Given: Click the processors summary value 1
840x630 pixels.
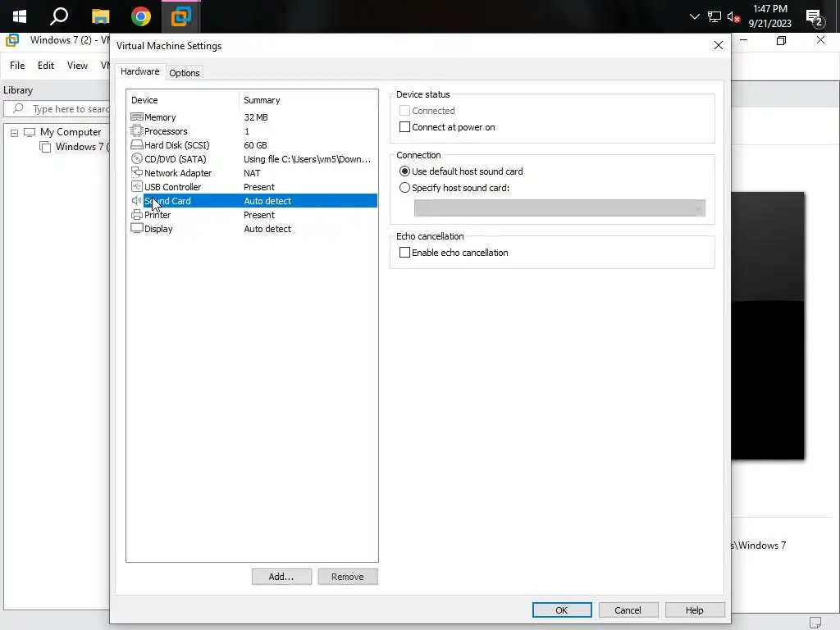Looking at the screenshot, I should point(246,131).
